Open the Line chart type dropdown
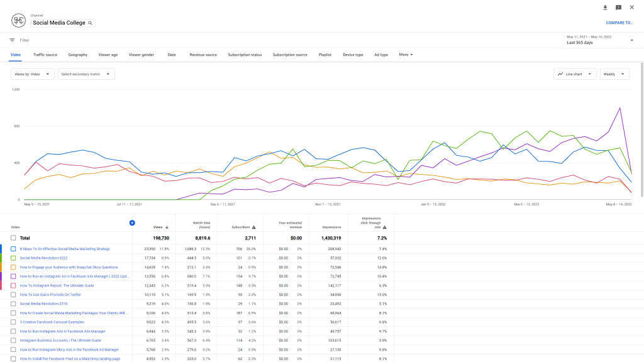Screen dimensions: 644x362 pos(575,74)
